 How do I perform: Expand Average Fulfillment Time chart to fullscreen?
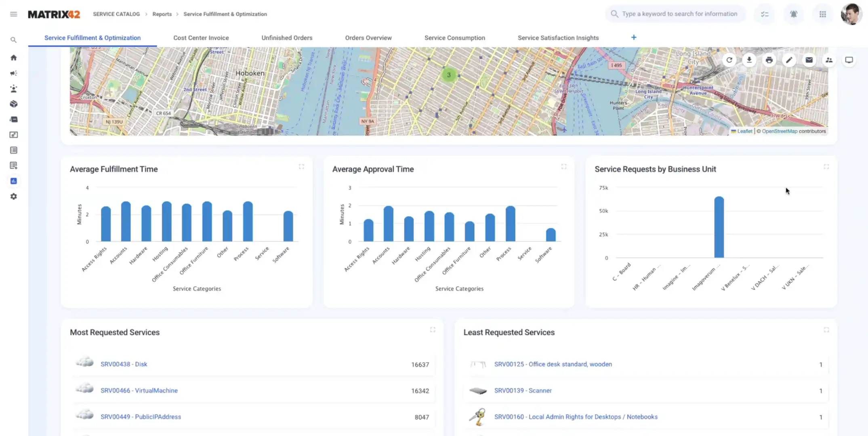[301, 166]
